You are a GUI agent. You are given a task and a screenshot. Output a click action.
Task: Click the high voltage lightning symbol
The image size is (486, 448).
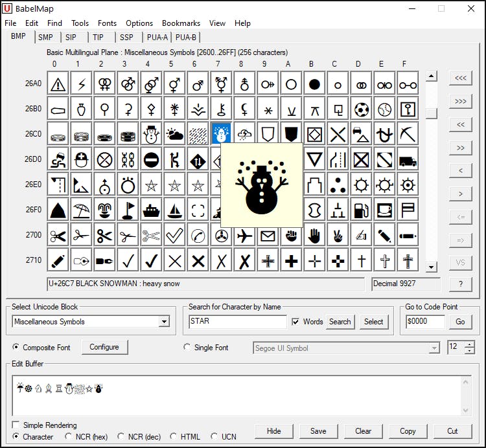(x=82, y=84)
